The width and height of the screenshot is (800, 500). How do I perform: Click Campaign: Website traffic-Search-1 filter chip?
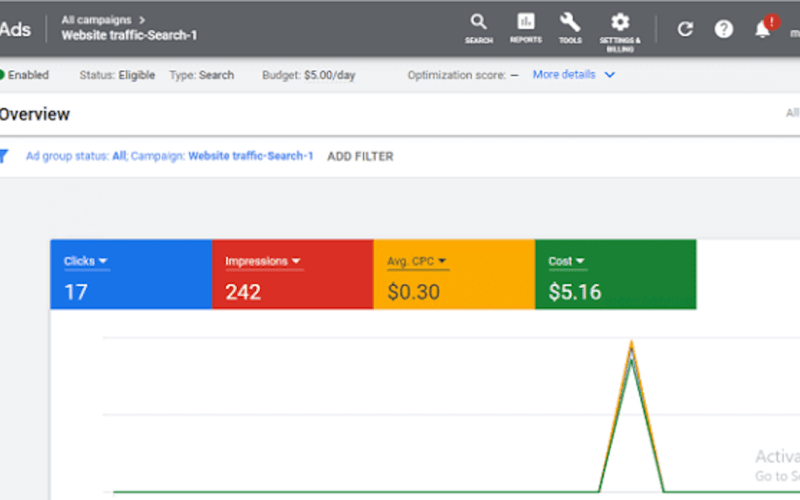tap(222, 156)
